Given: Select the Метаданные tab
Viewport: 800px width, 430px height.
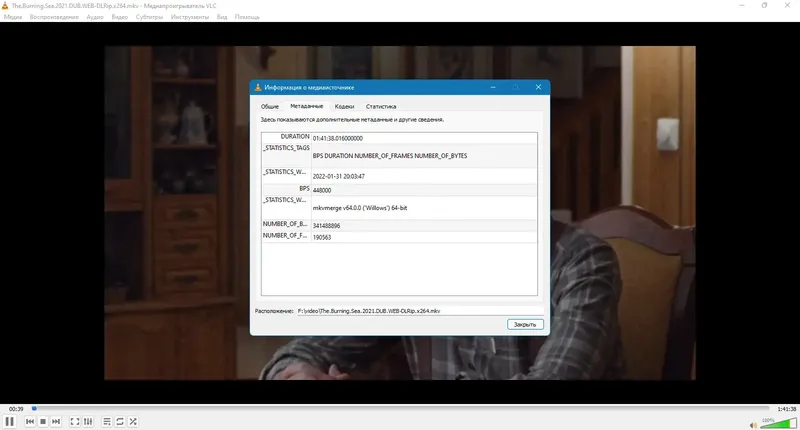Looking at the screenshot, I should [x=307, y=106].
